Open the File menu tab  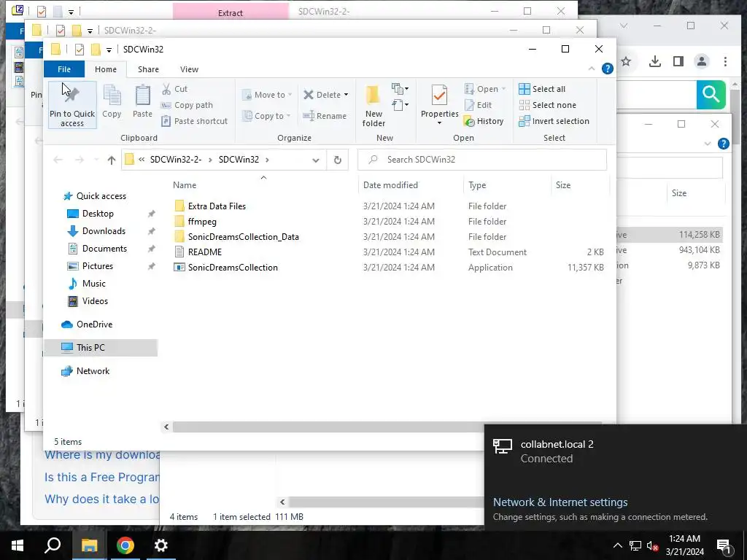pyautogui.click(x=64, y=69)
